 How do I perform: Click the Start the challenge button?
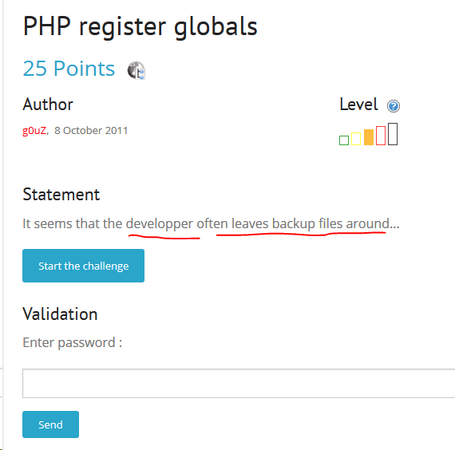coord(83,266)
